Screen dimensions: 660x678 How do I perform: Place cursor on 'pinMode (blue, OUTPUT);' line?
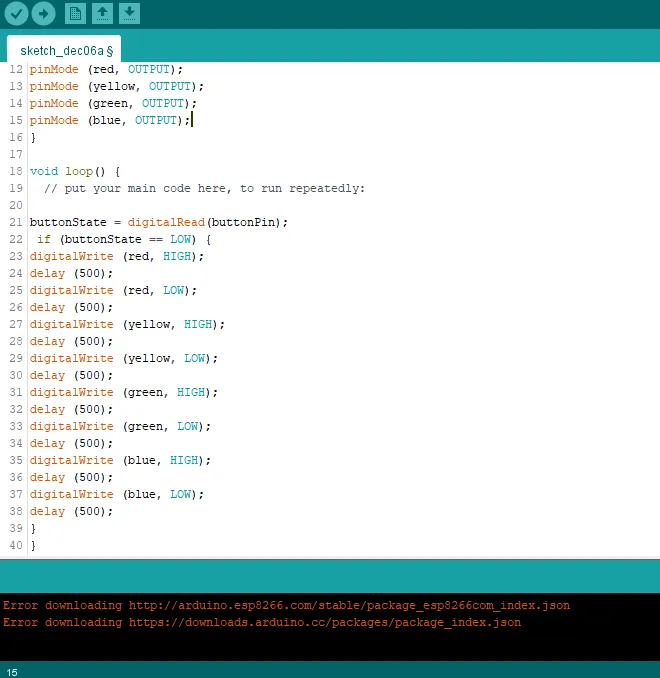coord(110,121)
